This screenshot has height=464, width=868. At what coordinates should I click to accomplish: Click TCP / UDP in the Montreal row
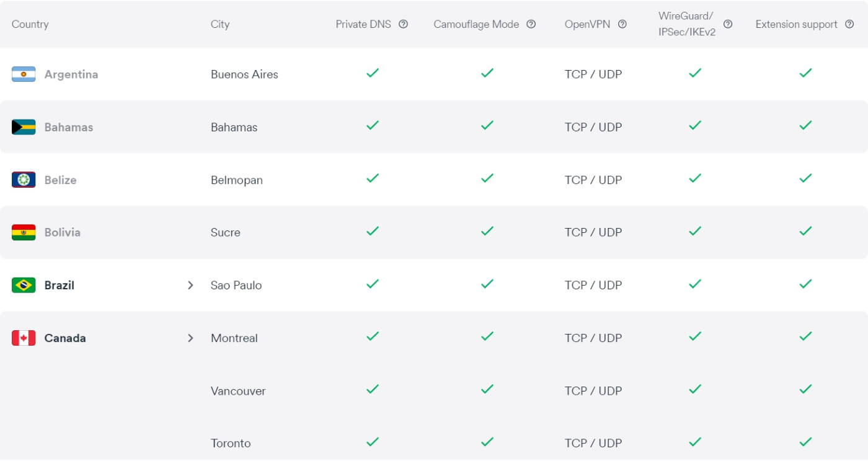click(593, 338)
